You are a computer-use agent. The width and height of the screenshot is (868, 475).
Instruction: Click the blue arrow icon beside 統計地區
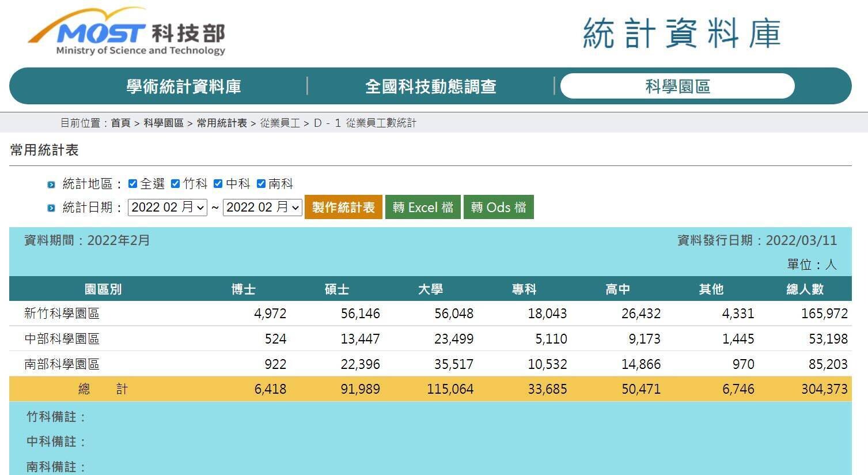[x=51, y=183]
